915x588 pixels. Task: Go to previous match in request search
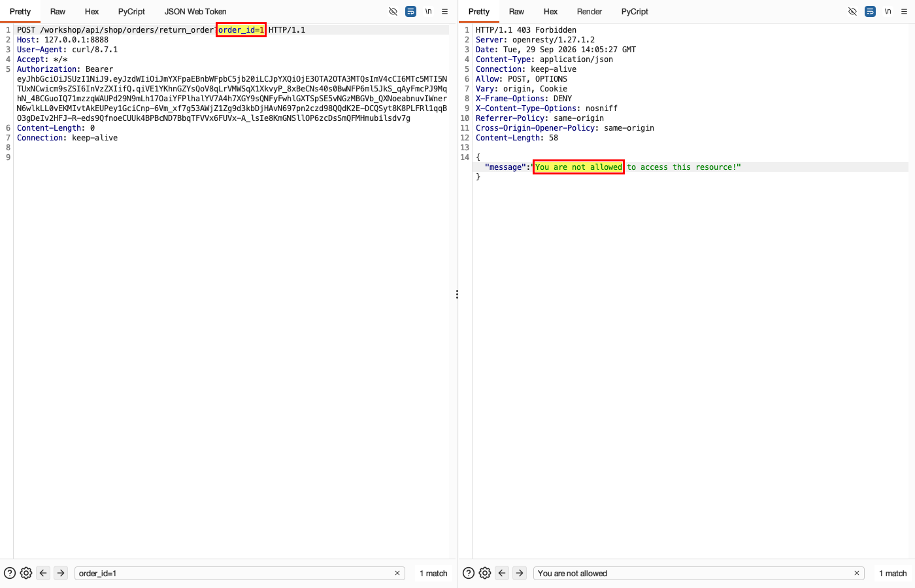(43, 573)
